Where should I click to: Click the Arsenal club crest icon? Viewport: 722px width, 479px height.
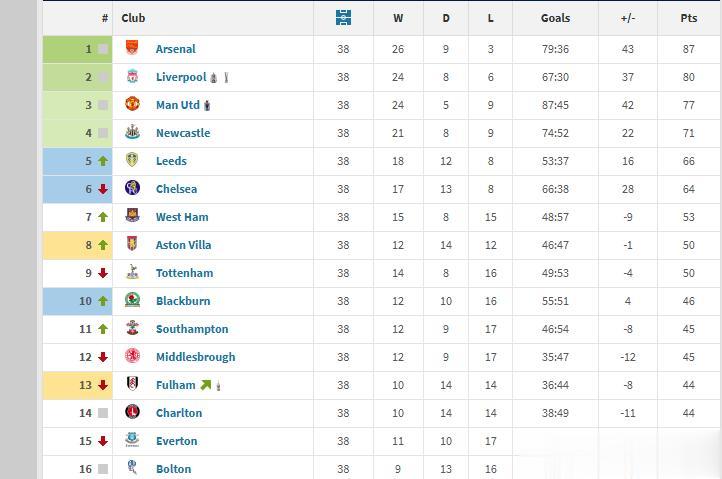pos(132,47)
